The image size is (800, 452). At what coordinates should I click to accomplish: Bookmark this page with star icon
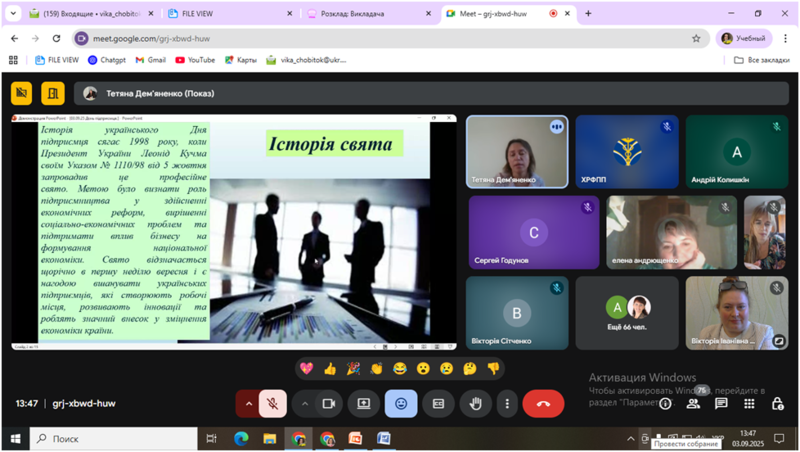click(x=696, y=38)
